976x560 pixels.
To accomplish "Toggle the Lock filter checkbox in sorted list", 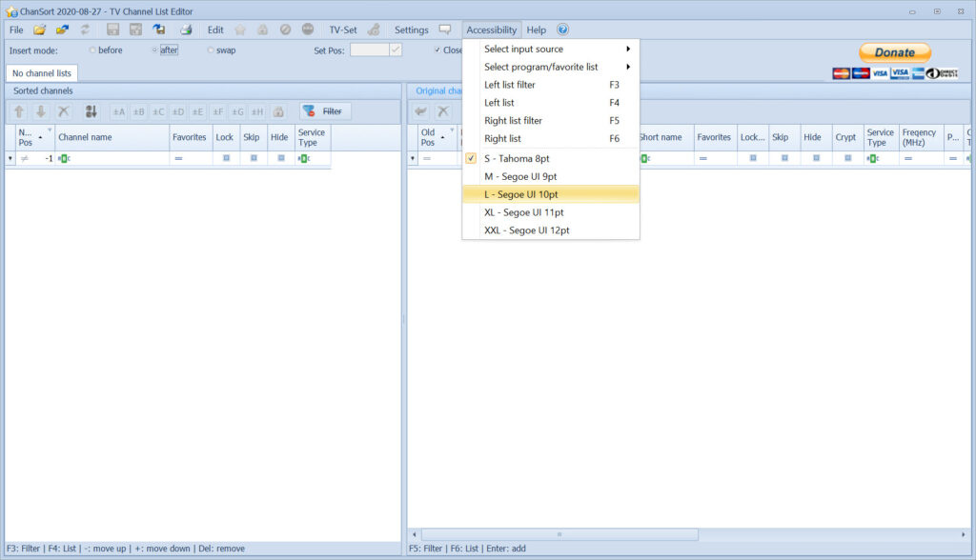I will (226, 158).
